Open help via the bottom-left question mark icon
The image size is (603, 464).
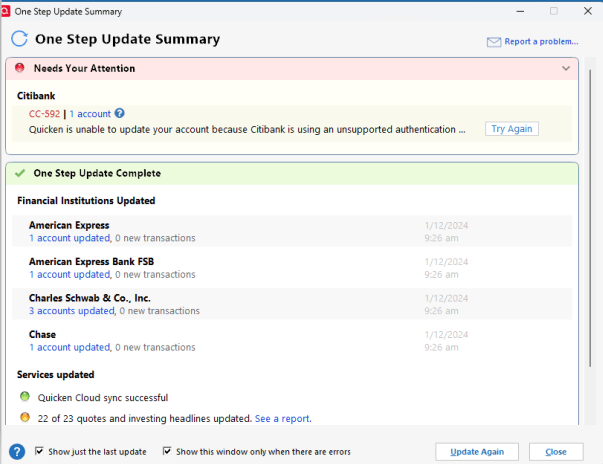17,452
